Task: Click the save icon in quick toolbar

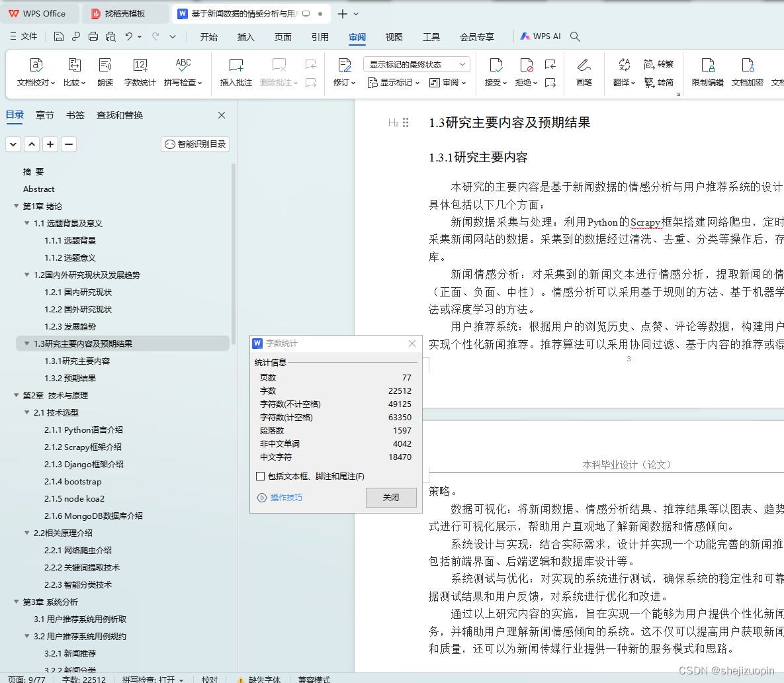Action: coord(58,36)
